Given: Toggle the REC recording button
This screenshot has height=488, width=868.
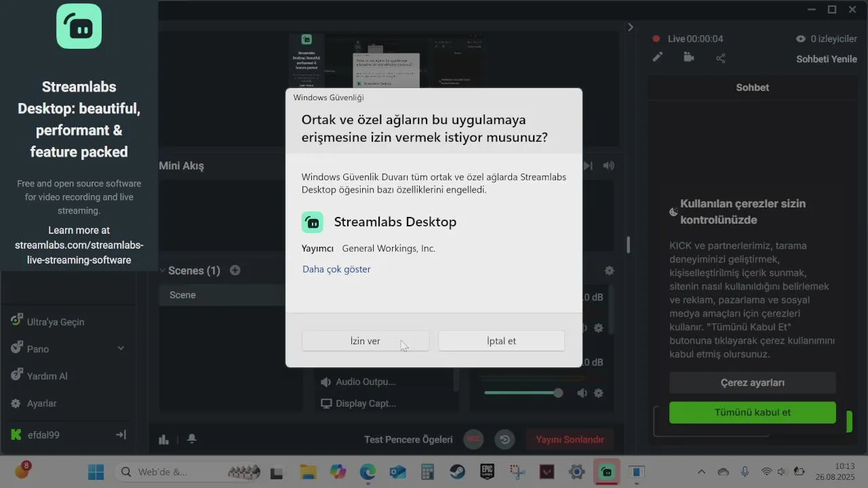Looking at the screenshot, I should tap(473, 439).
